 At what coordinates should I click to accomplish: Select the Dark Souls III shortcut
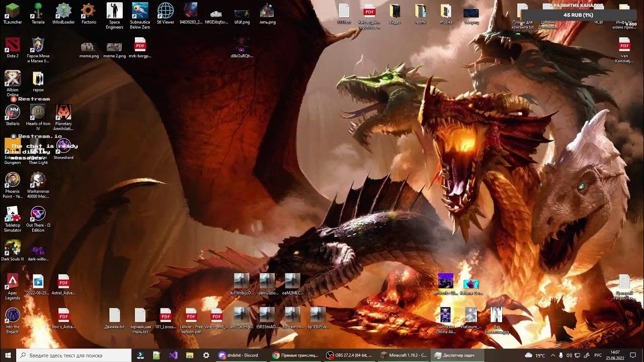(13, 250)
